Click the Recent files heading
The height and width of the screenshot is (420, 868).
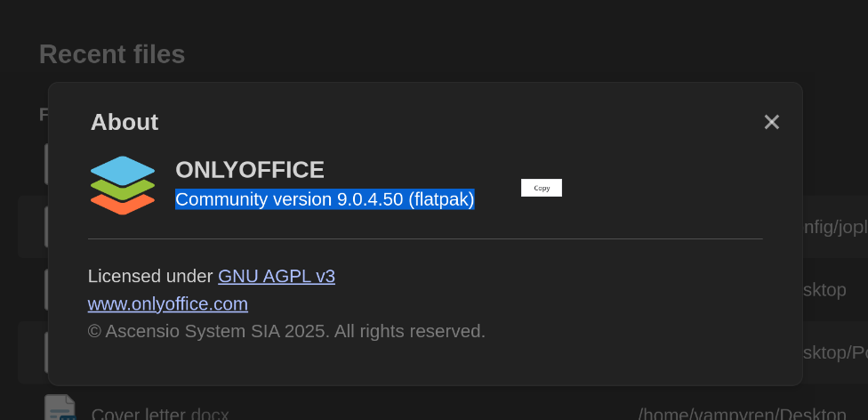pyautogui.click(x=112, y=54)
